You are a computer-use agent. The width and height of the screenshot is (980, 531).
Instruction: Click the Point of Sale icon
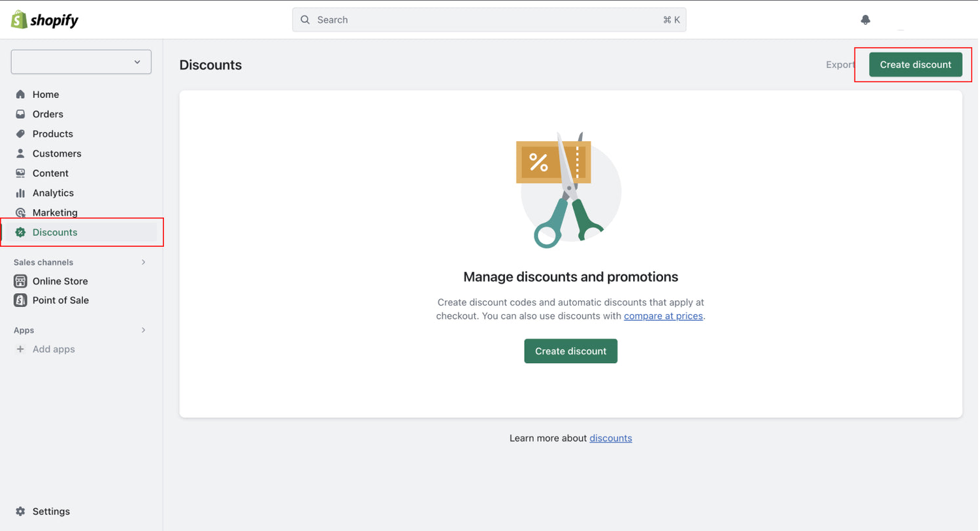click(x=20, y=300)
